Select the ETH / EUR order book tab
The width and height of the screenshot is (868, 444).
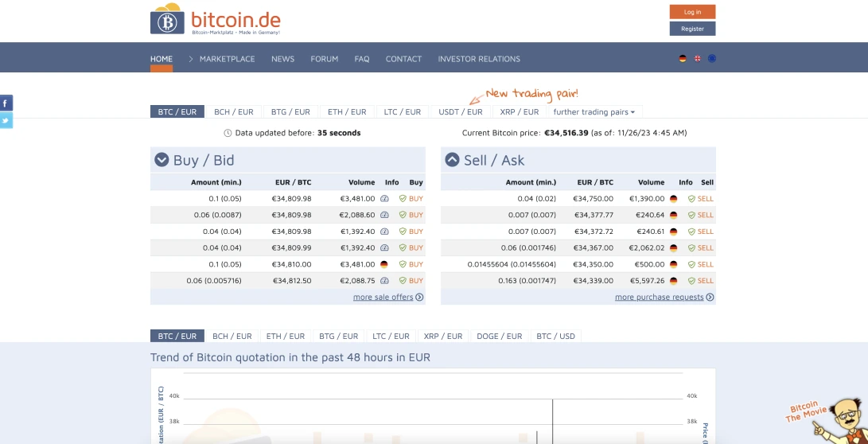click(347, 112)
